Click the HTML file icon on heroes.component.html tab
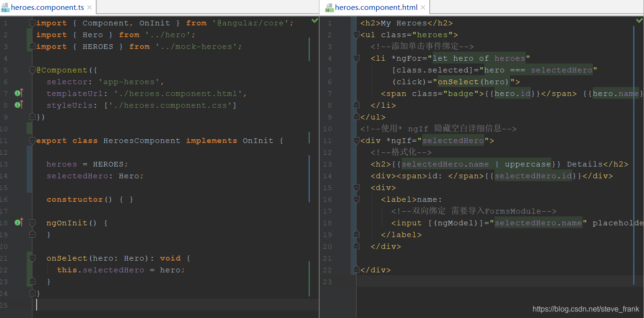 tap(329, 8)
